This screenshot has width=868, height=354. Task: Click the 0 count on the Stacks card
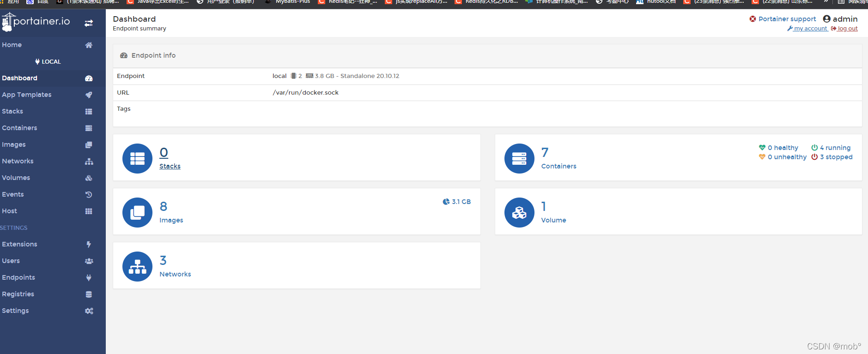(x=164, y=152)
